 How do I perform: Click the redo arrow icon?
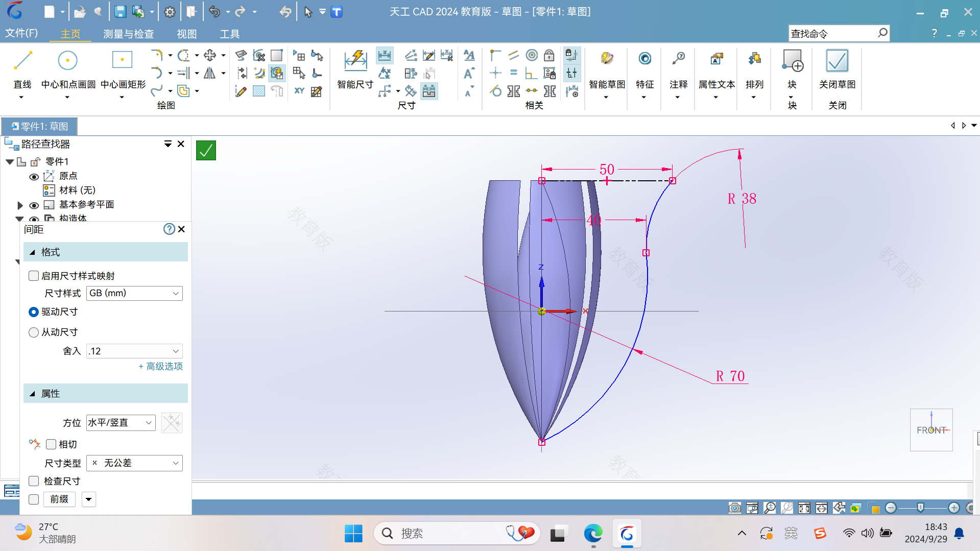click(x=240, y=12)
